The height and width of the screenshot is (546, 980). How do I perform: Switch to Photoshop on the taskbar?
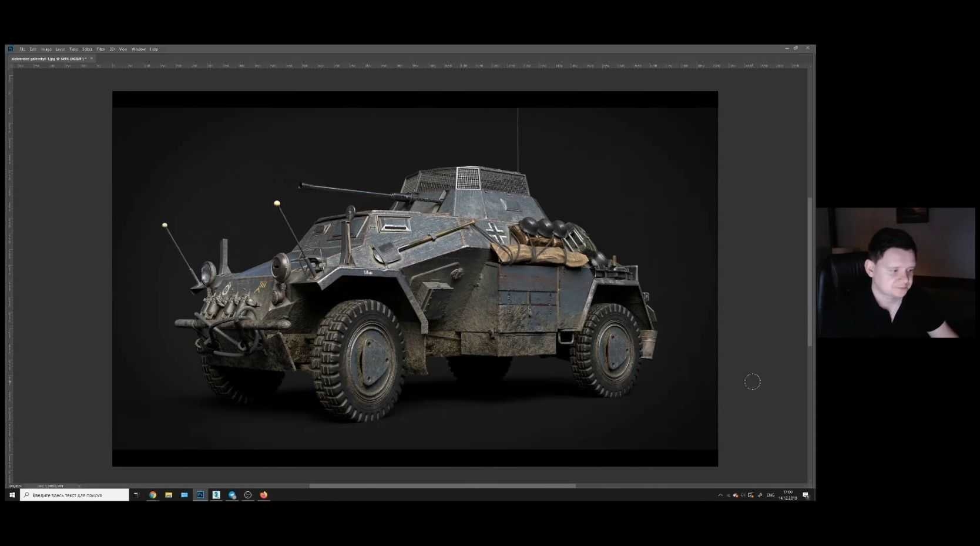[200, 495]
